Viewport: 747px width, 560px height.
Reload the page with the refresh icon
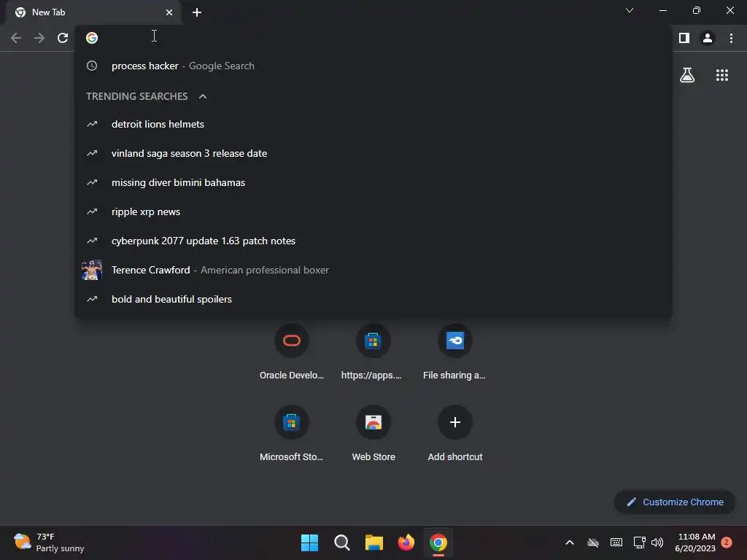click(x=63, y=38)
